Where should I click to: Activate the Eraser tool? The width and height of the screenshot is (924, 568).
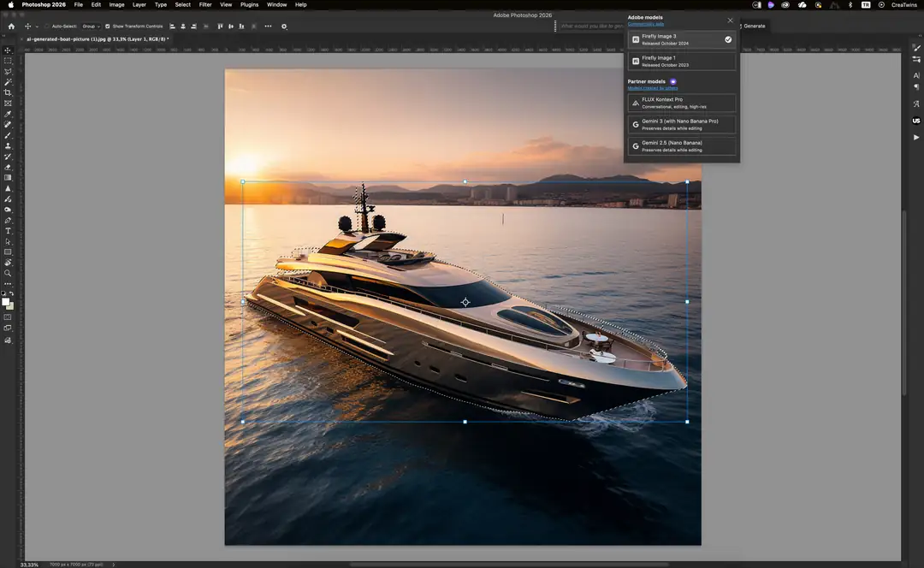(x=8, y=167)
